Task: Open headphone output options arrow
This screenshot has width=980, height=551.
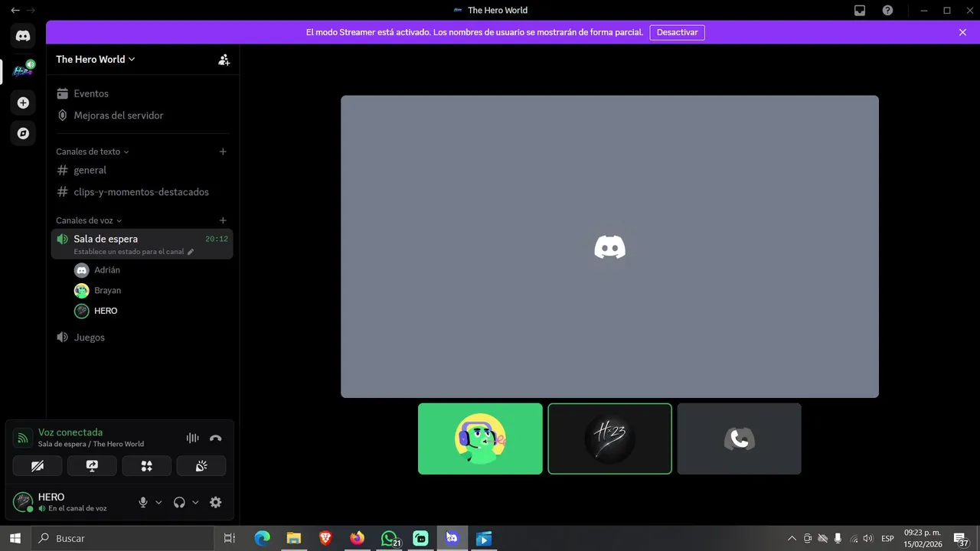Action: click(195, 503)
